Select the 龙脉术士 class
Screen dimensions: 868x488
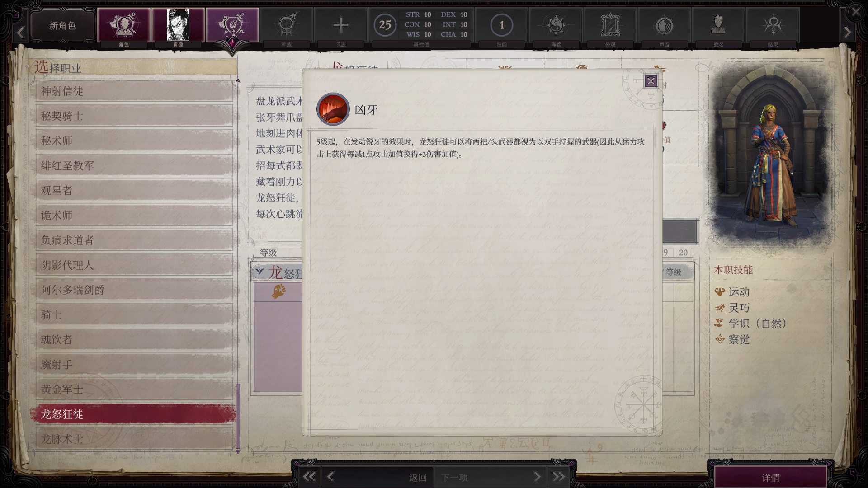(134, 439)
